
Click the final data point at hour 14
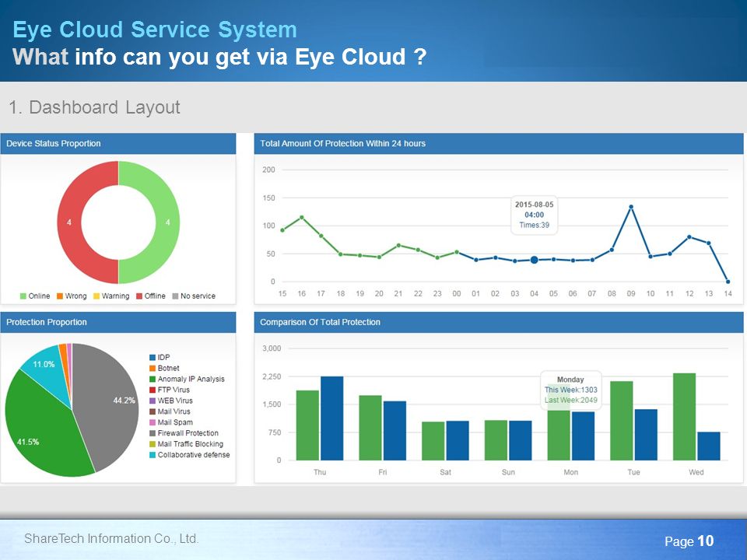click(x=728, y=282)
